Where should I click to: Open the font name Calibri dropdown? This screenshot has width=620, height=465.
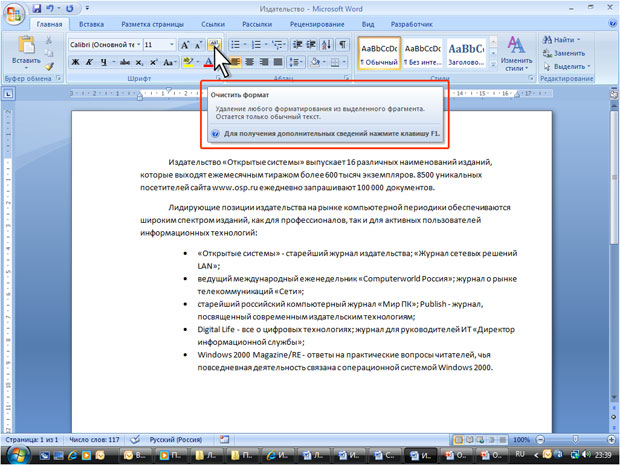pos(138,45)
